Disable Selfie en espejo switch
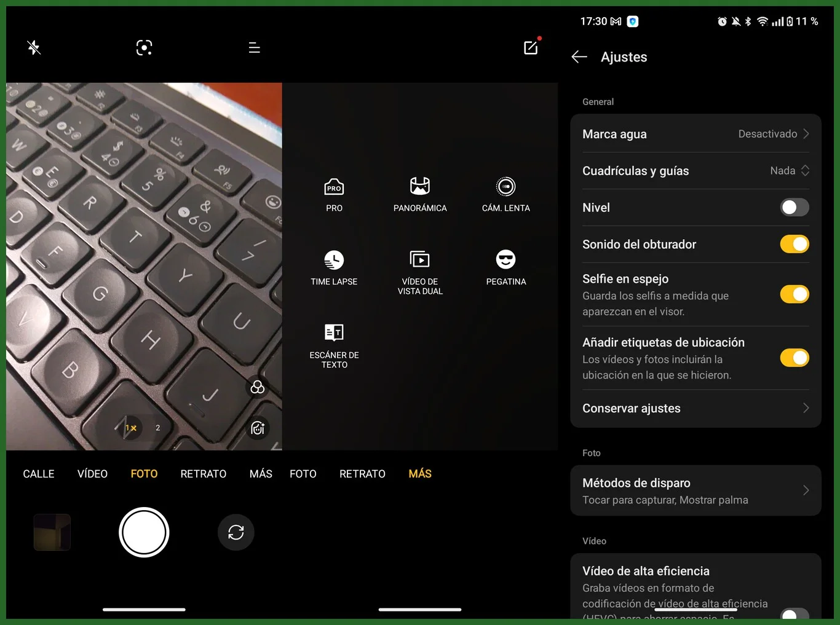 [794, 294]
